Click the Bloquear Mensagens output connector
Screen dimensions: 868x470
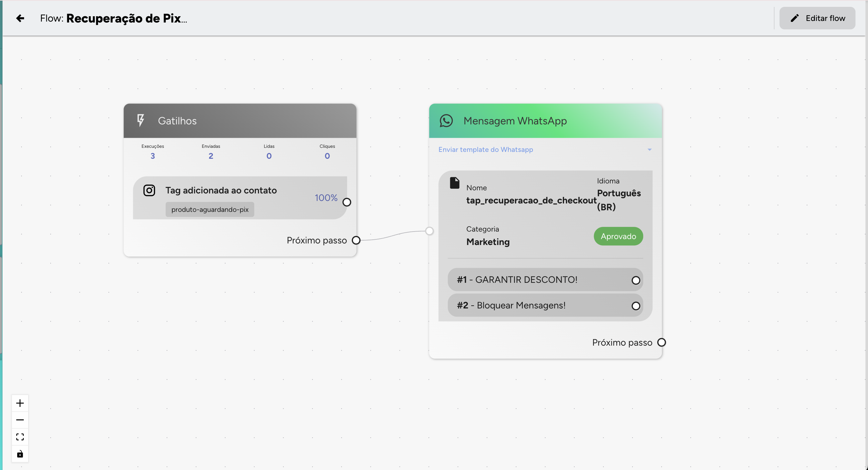point(636,306)
